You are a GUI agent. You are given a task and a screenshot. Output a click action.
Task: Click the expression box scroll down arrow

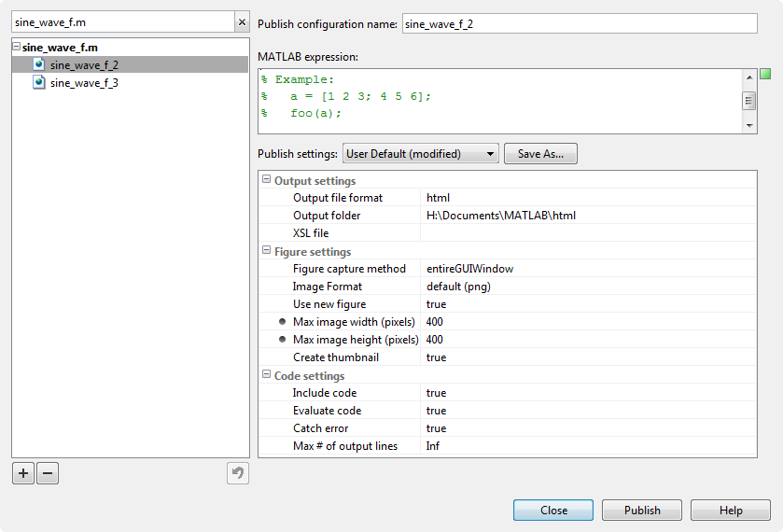(x=749, y=125)
